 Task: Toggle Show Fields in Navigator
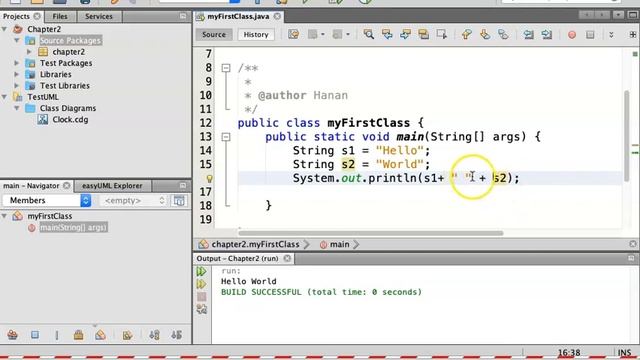coord(35,335)
